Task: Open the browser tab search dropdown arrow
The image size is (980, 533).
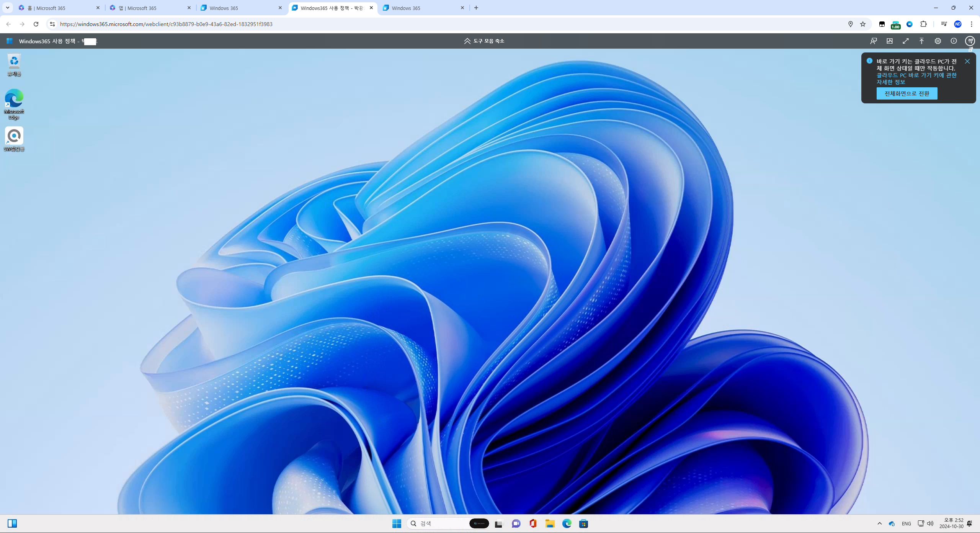Action: pyautogui.click(x=7, y=8)
